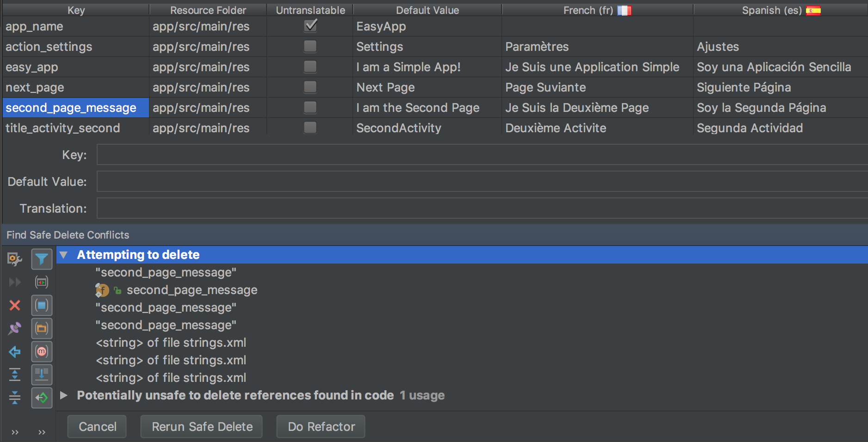
Task: Expand the hidden toolbar actions with double chevrons
Action: pyautogui.click(x=14, y=432)
